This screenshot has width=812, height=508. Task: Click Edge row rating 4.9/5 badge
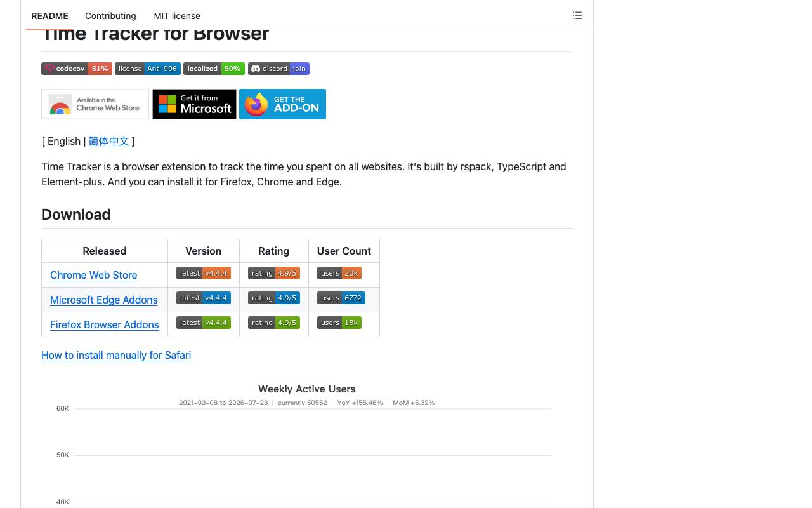[x=274, y=298]
